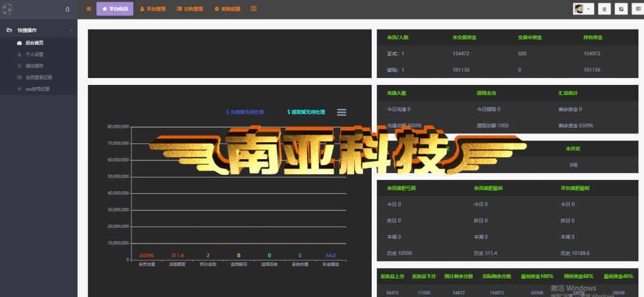Click the 未开奖 header

tap(573, 148)
